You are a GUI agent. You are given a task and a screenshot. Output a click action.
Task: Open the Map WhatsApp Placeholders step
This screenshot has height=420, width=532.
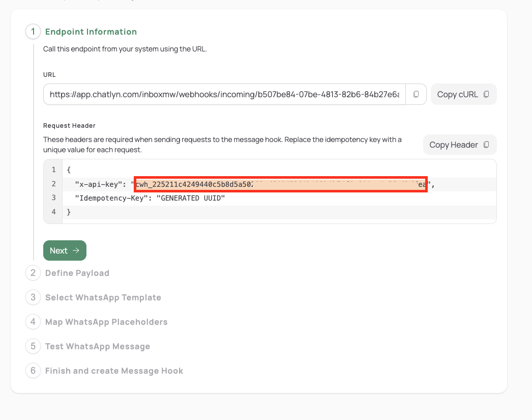click(x=106, y=322)
